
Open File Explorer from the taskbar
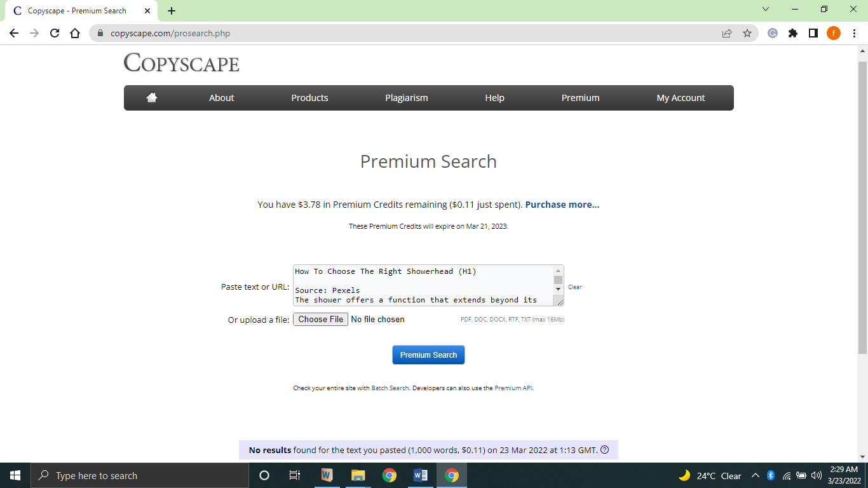[358, 475]
